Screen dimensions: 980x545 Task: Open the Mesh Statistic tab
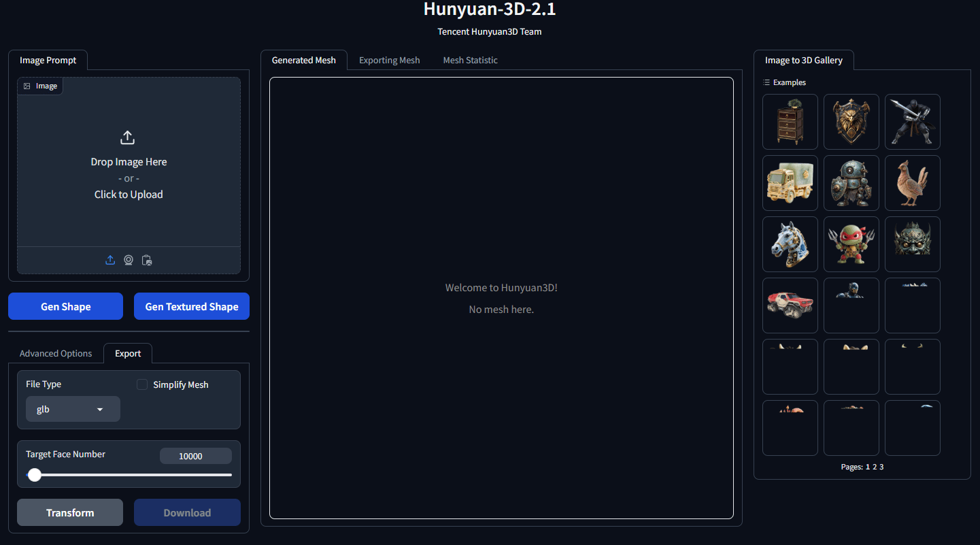click(471, 60)
